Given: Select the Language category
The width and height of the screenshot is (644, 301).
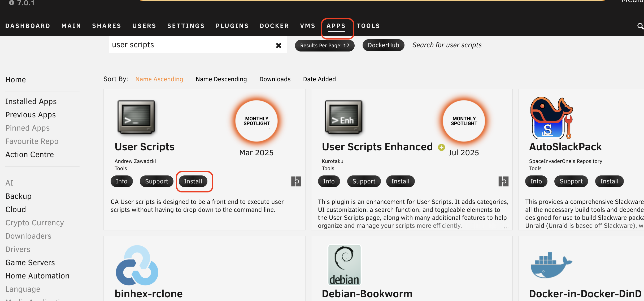Looking at the screenshot, I should (x=23, y=289).
